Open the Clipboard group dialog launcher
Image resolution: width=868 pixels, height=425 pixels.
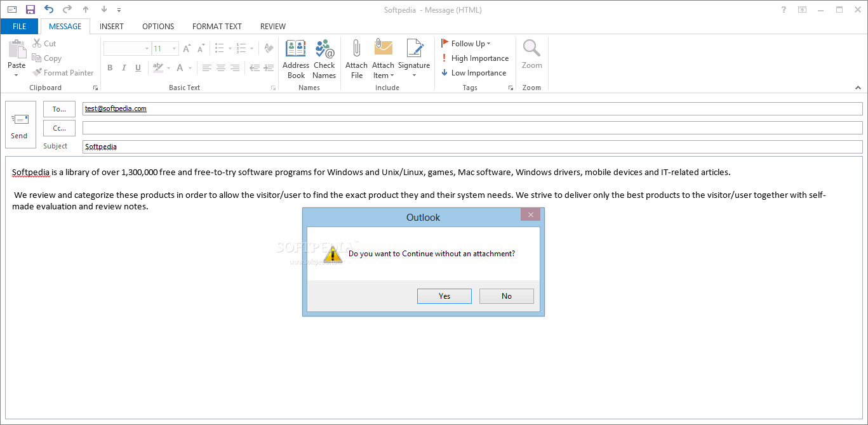click(x=95, y=88)
